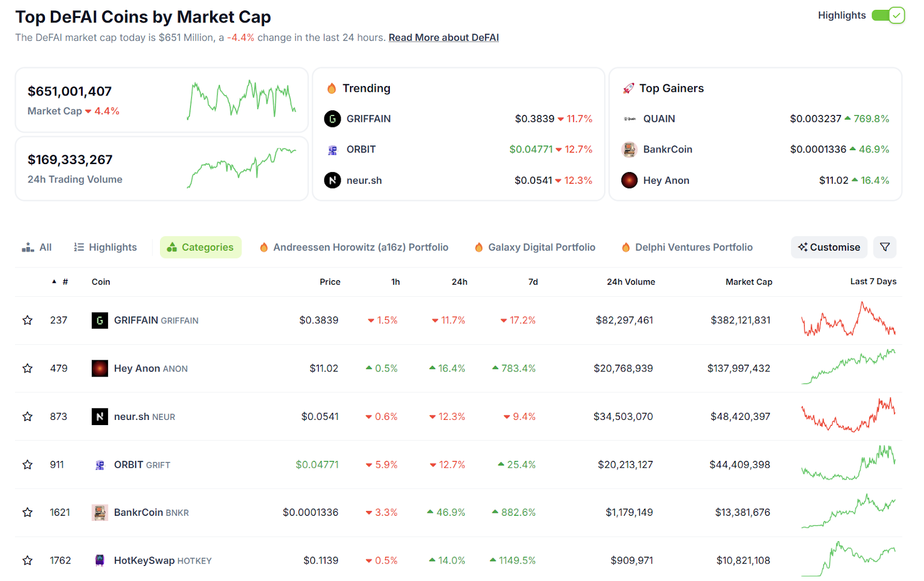Click ORBIT 7-day sparkline chart
The height and width of the screenshot is (581, 924).
pos(848,463)
